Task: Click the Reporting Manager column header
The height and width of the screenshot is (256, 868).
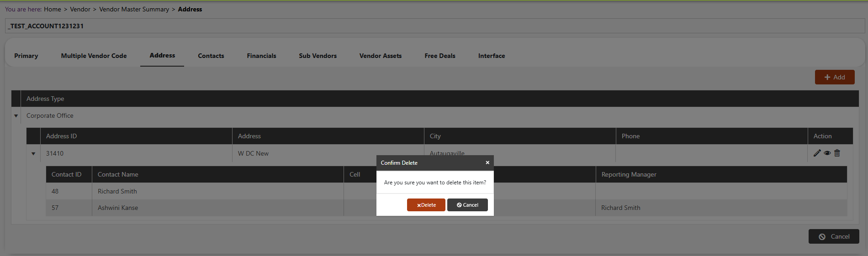Action: [x=721, y=174]
